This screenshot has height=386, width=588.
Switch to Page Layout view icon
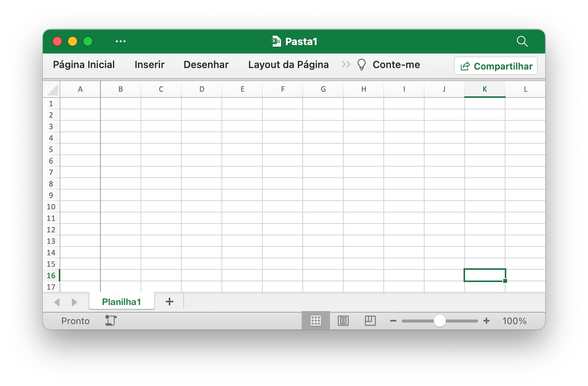point(343,321)
